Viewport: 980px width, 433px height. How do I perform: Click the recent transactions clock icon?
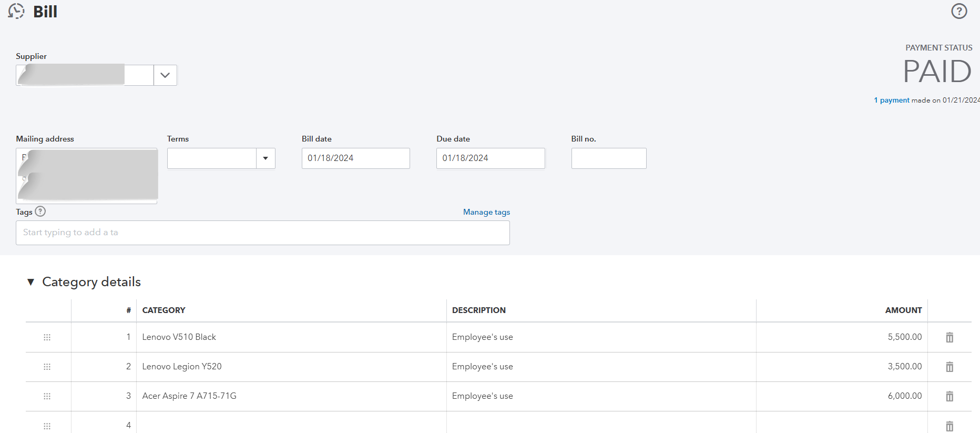pos(16,11)
